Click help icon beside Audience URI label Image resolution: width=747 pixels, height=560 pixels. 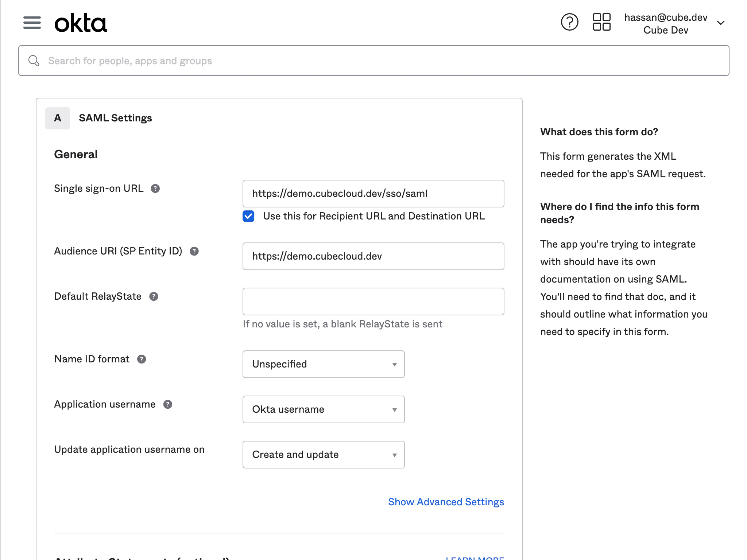coord(194,251)
